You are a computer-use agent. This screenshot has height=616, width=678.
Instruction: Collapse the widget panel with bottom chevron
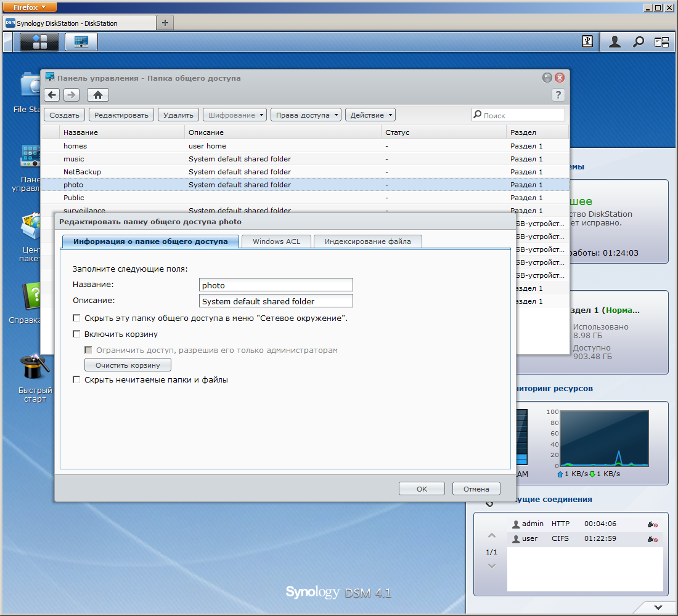click(x=658, y=607)
